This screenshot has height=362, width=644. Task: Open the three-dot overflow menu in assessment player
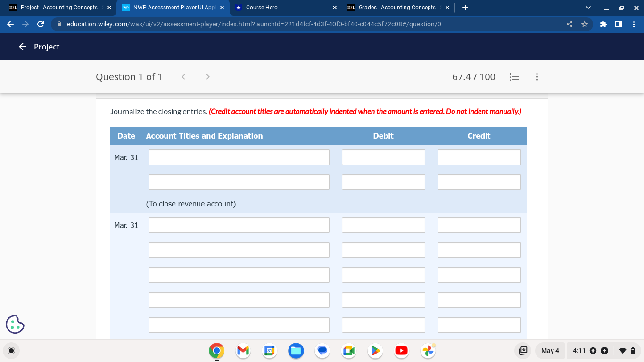pyautogui.click(x=537, y=77)
